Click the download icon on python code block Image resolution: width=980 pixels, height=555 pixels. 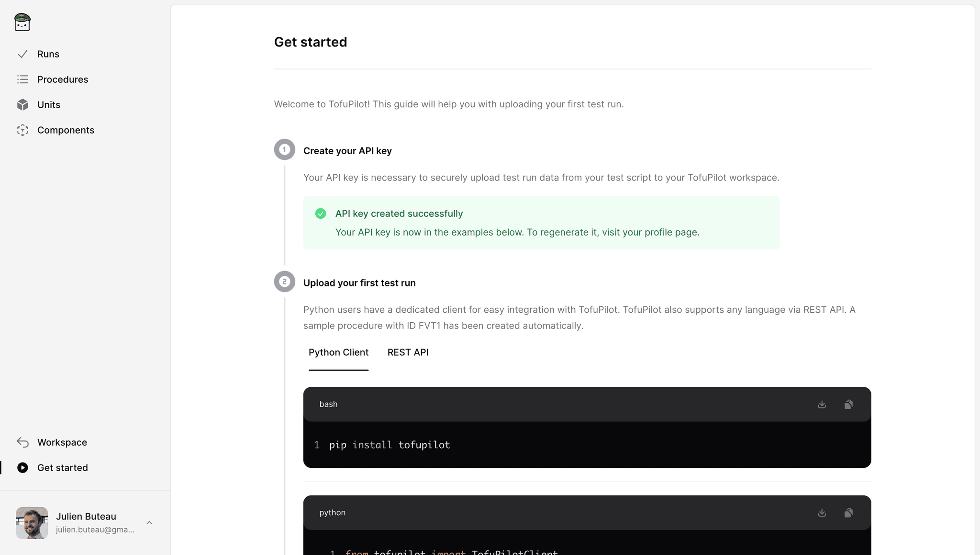click(x=822, y=512)
